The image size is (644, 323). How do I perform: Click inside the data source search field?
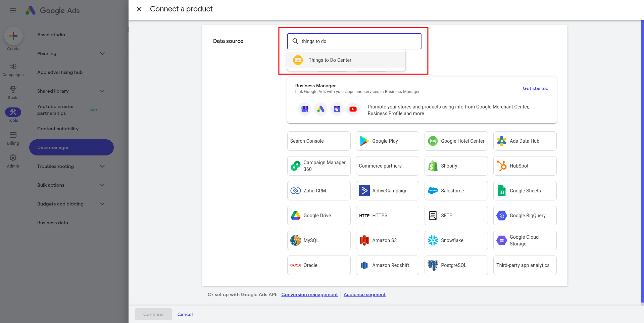tap(354, 41)
